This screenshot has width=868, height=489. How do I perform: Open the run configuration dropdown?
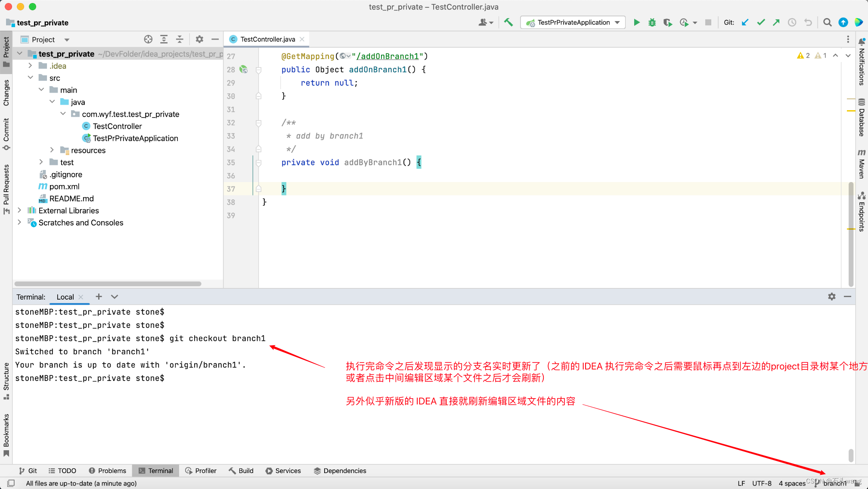click(x=573, y=22)
